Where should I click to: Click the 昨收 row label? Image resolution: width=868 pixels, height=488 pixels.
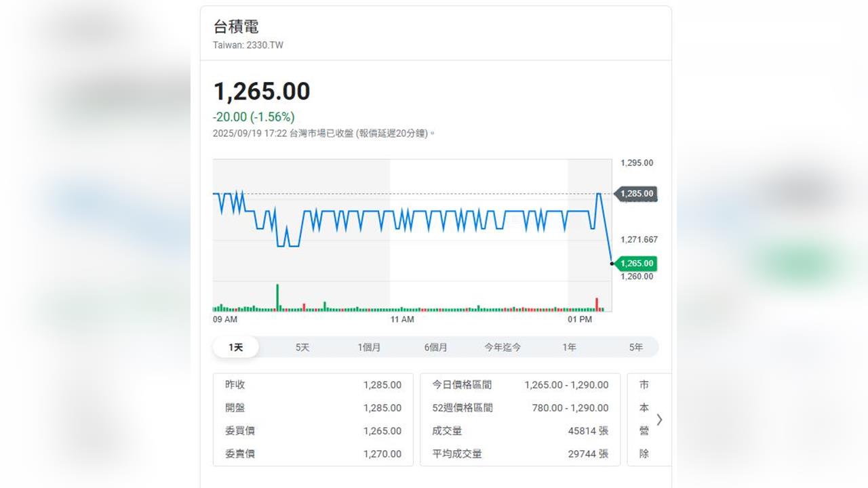(x=235, y=385)
